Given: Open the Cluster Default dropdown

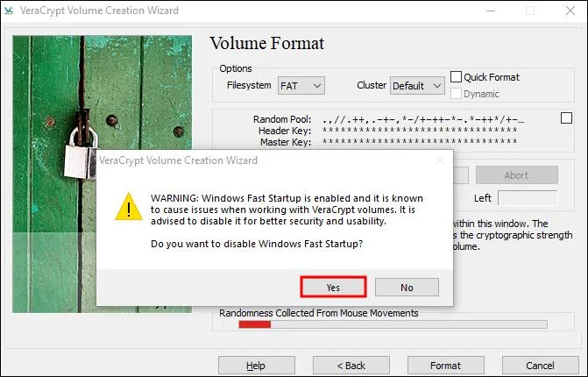Looking at the screenshot, I should pos(417,86).
